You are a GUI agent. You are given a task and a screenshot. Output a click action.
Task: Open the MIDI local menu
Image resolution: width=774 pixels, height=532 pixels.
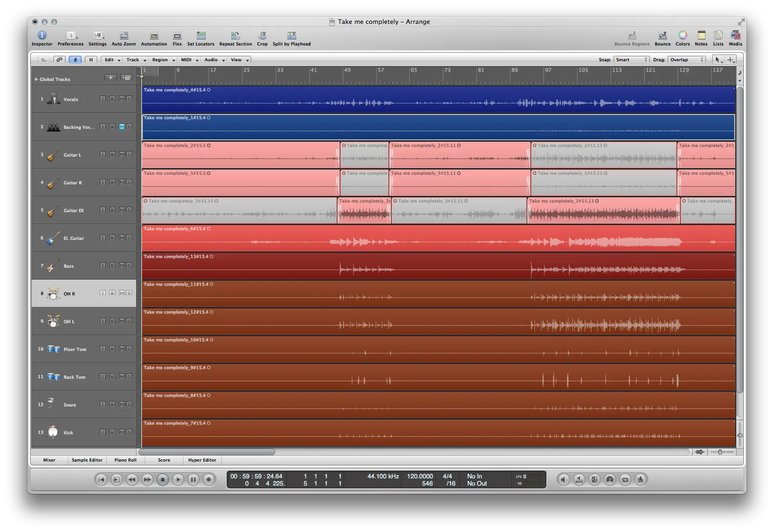pyautogui.click(x=189, y=60)
